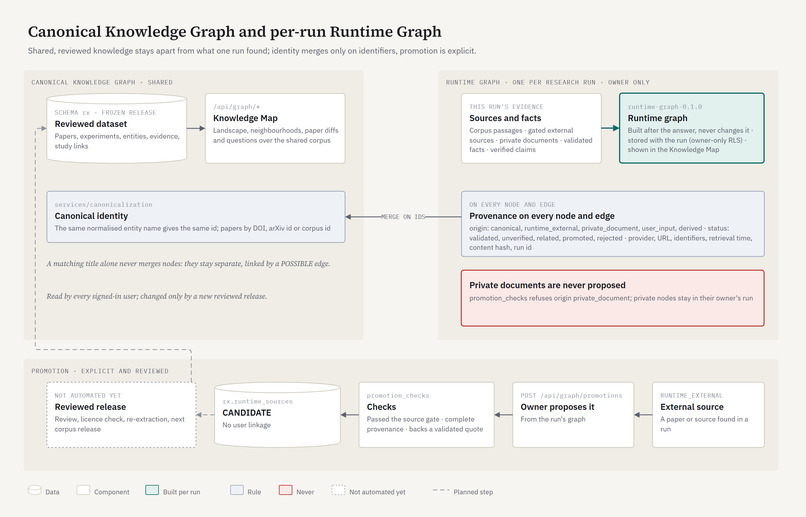Select Private documents are never proposed box
The height and width of the screenshot is (517, 806).
pos(613,298)
